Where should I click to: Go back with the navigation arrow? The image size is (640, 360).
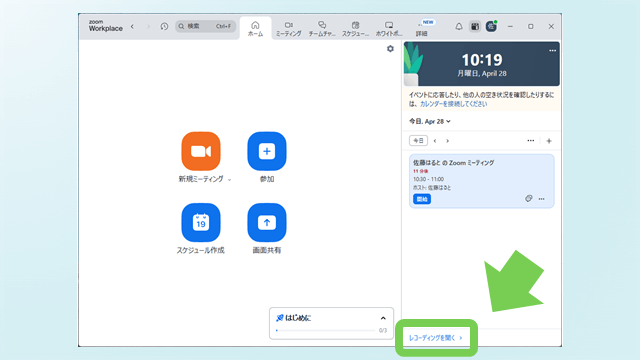[132, 27]
